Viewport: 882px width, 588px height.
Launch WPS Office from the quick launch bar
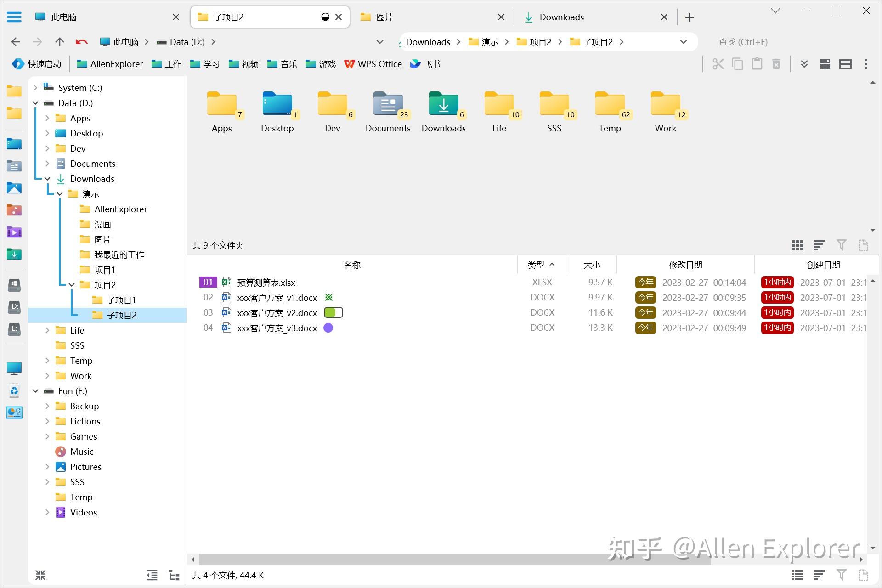(x=373, y=64)
